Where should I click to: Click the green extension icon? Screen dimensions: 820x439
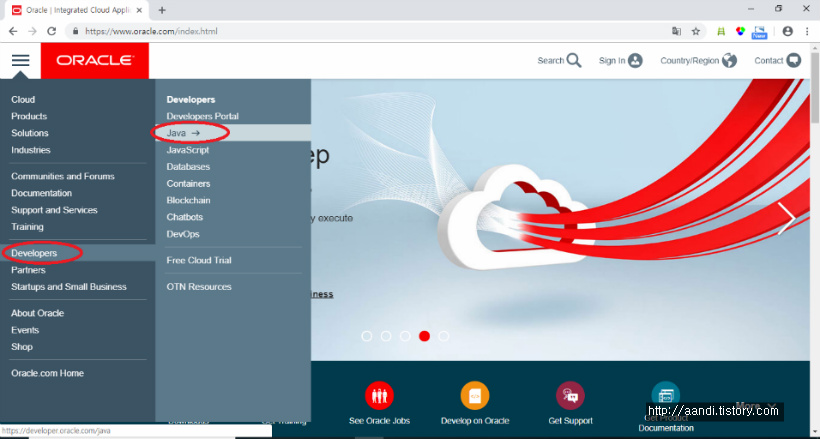(721, 31)
